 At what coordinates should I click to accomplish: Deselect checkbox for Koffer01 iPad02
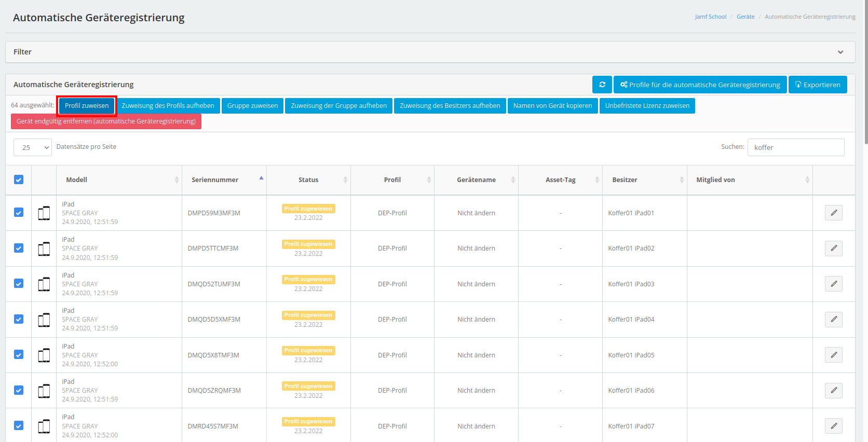point(19,248)
